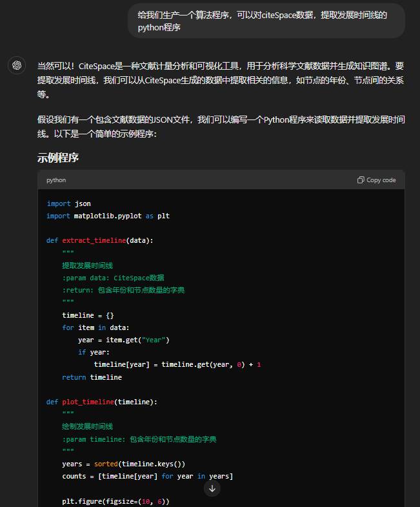Click the 示例程序 heading
Screen dimensions: 420x507
point(58,158)
